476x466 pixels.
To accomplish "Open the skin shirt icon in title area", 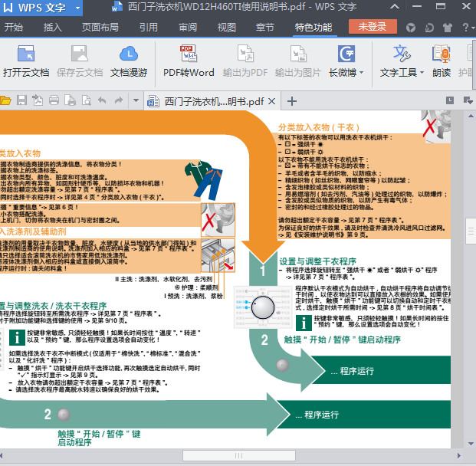I will point(447,28).
